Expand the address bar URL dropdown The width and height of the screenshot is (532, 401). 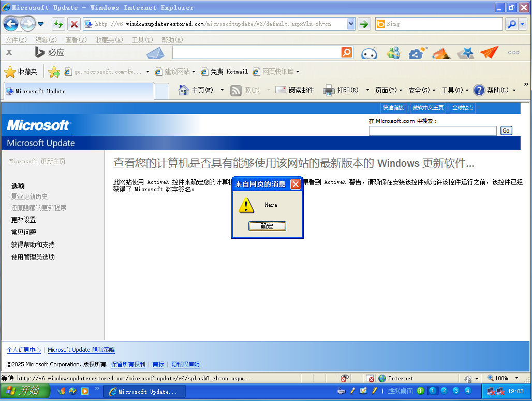coord(351,24)
